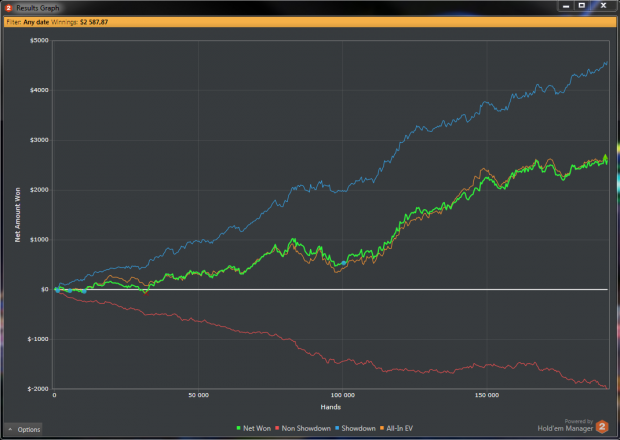The width and height of the screenshot is (620, 440).
Task: Click the red marker on Net Won dip
Action: tap(146, 293)
